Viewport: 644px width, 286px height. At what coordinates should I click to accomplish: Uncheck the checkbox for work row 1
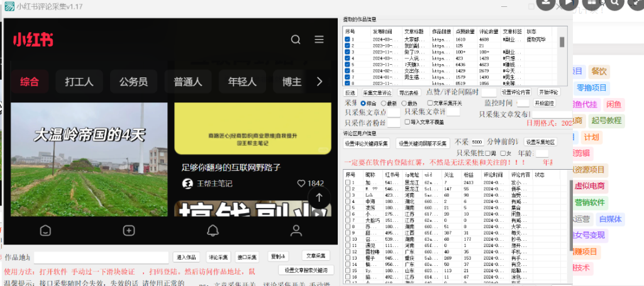[x=347, y=40]
